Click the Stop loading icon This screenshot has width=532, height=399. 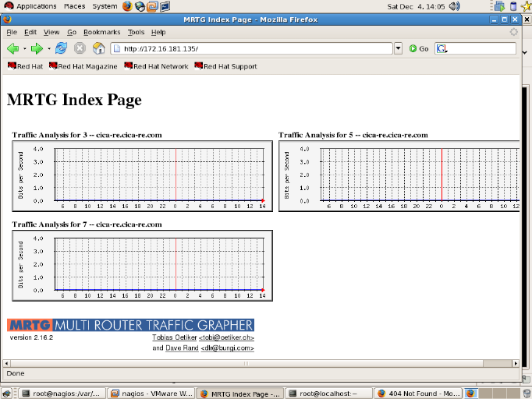(x=80, y=48)
